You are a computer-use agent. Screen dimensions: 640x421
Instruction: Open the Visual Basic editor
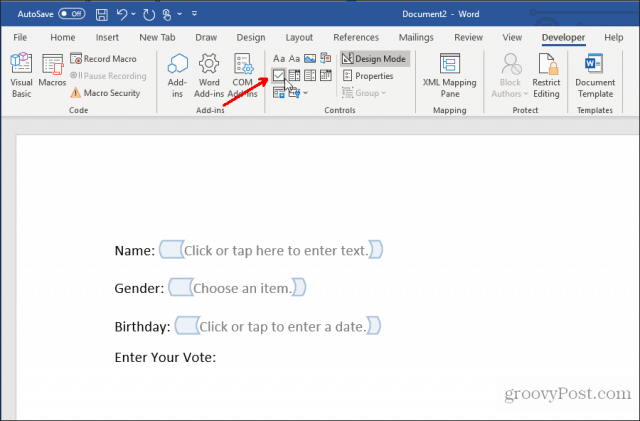click(x=21, y=76)
